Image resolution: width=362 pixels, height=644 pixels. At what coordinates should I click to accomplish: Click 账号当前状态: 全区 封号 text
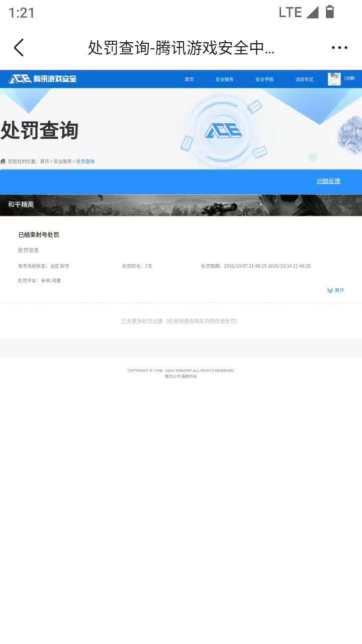[43, 266]
